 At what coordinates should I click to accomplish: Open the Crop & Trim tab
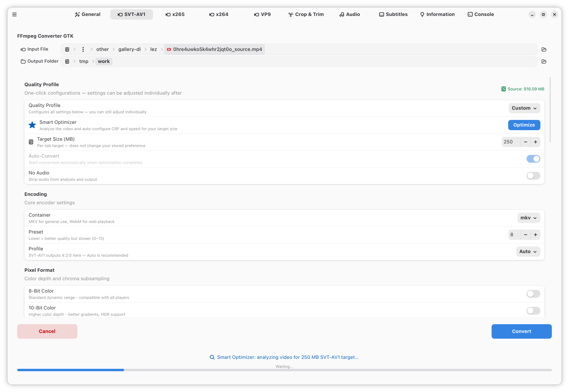click(306, 14)
